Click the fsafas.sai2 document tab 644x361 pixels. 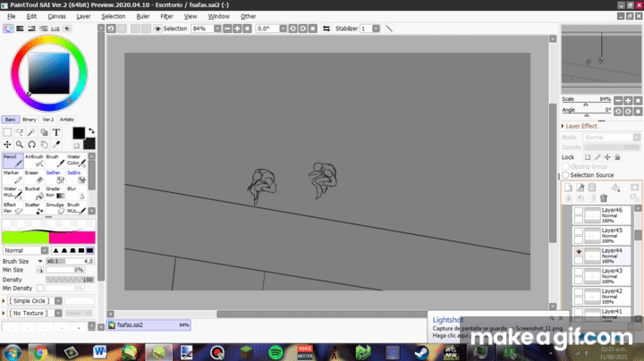click(127, 324)
